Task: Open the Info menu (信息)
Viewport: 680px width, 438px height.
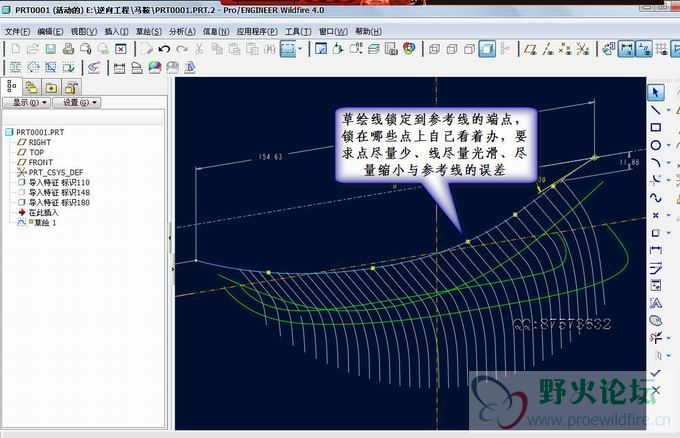Action: [x=216, y=31]
